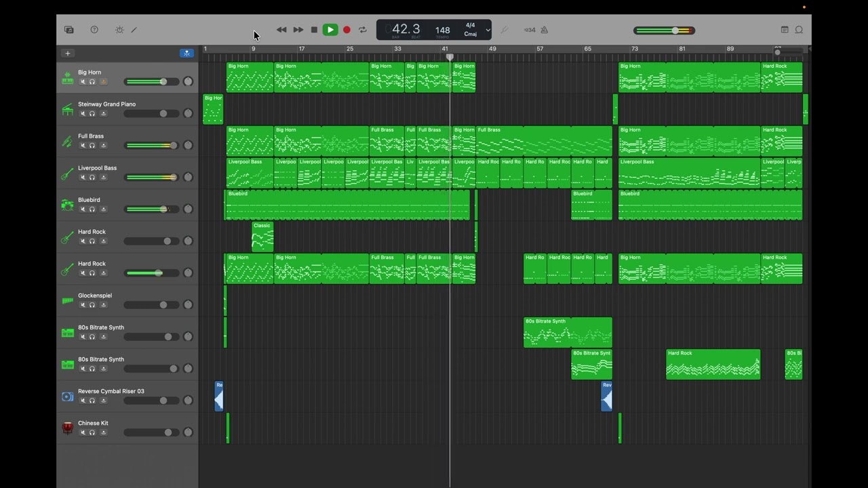Start recording with the red Record button
Viewport: 868px width, 488px height.
(347, 30)
